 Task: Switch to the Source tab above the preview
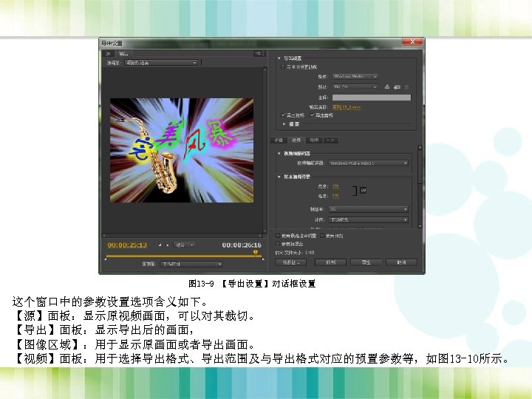tap(109, 54)
